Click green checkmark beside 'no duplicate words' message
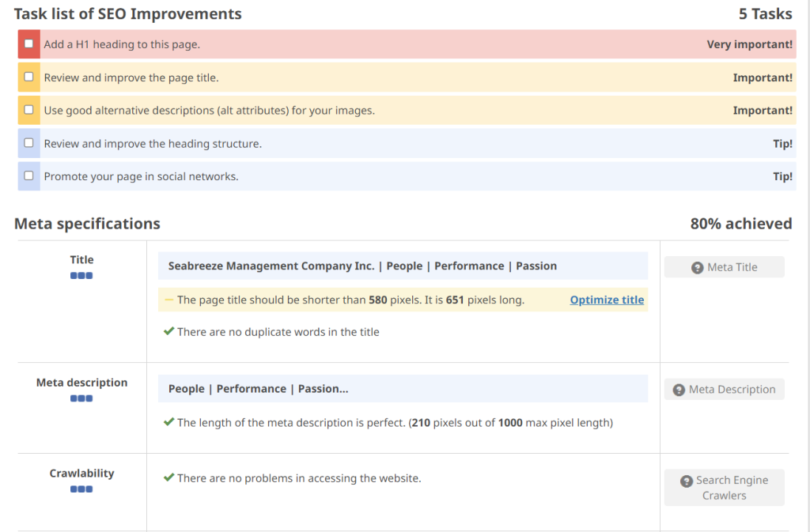810x532 pixels. pyautogui.click(x=168, y=332)
